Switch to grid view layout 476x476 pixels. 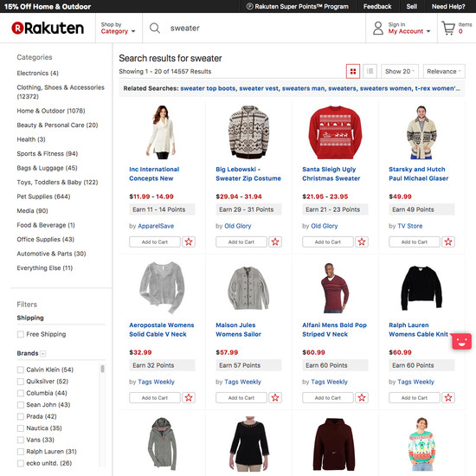click(353, 71)
